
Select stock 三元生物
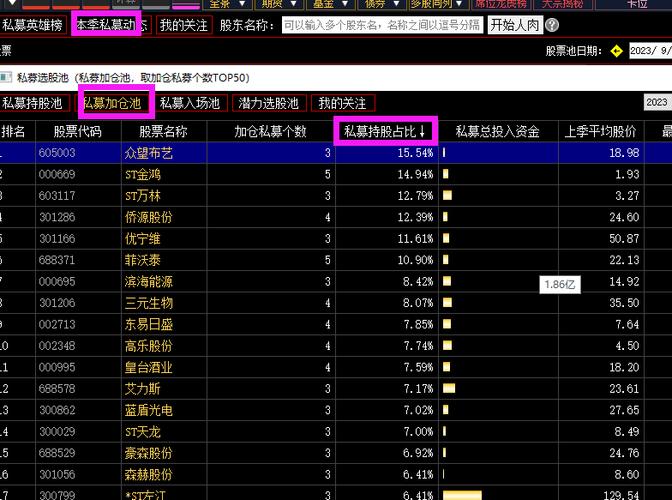click(149, 303)
